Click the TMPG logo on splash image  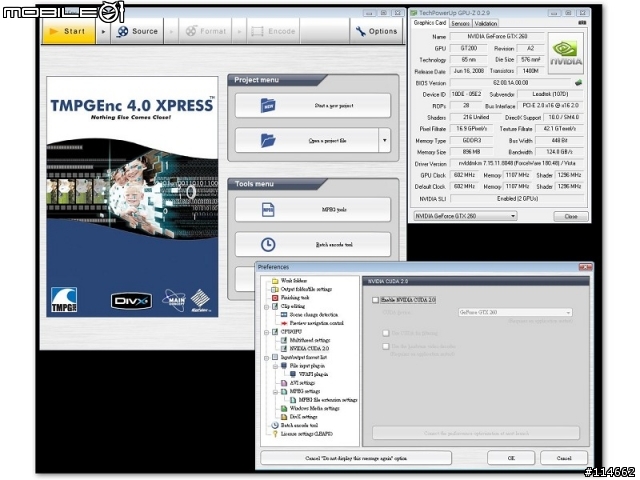tap(64, 300)
